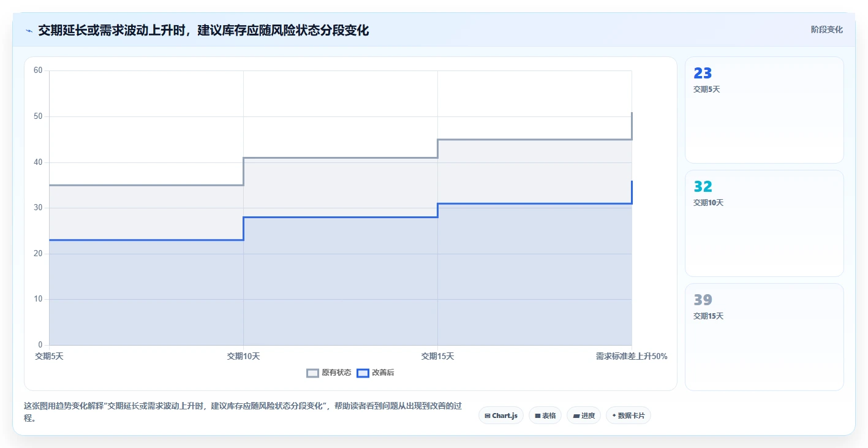Click the 表格 chip icon
This screenshot has height=448, width=868.
[x=537, y=416]
